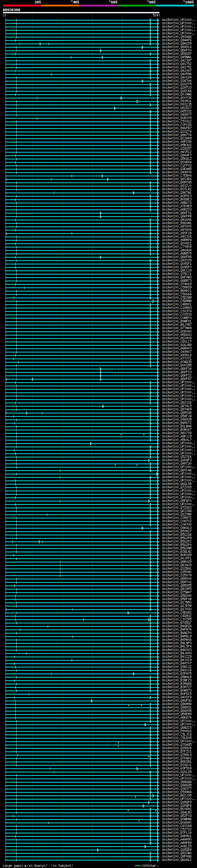Click the purple ~60% identity legend segment
The width and height of the screenshot is (197, 868).
point(99,6)
